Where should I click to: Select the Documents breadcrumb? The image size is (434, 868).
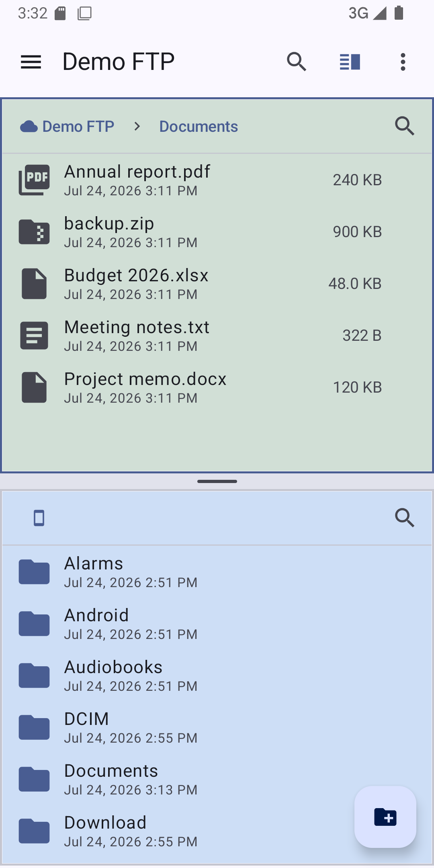click(x=199, y=127)
